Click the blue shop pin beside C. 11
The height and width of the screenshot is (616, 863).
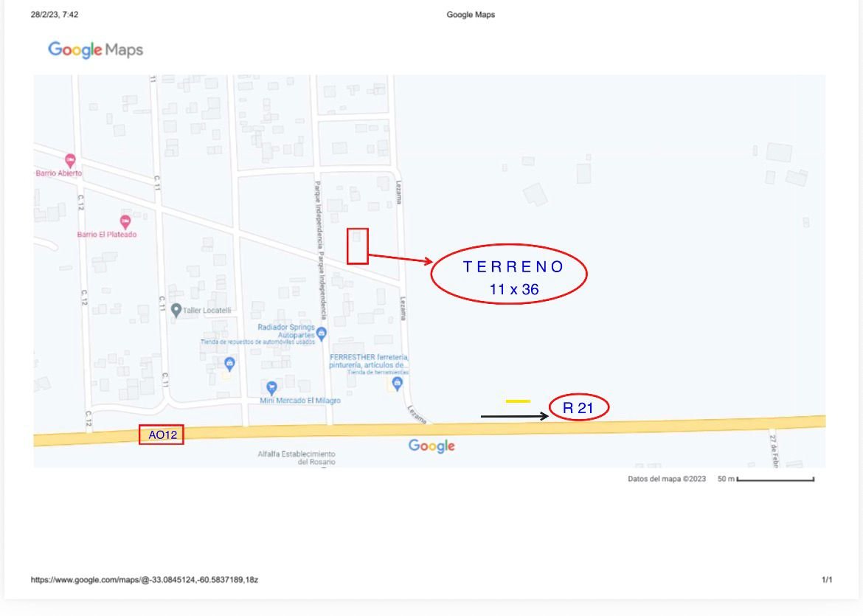[x=229, y=364]
